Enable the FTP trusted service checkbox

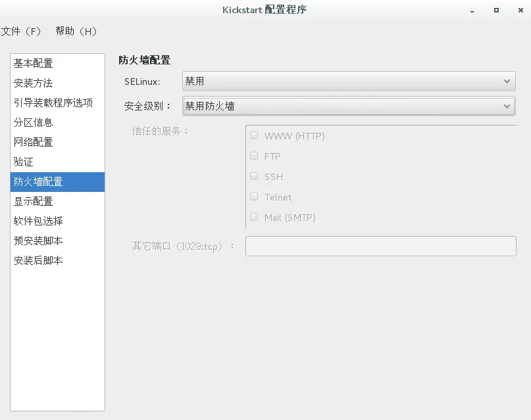click(254, 156)
